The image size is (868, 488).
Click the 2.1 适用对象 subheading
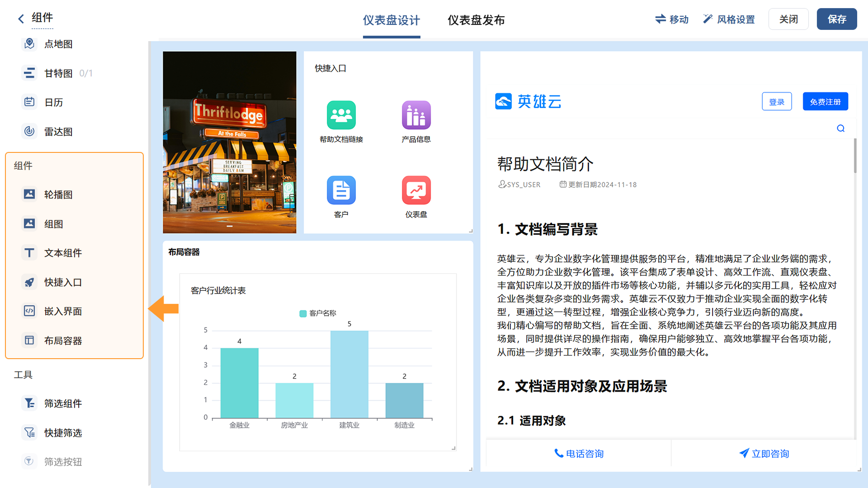tap(532, 421)
